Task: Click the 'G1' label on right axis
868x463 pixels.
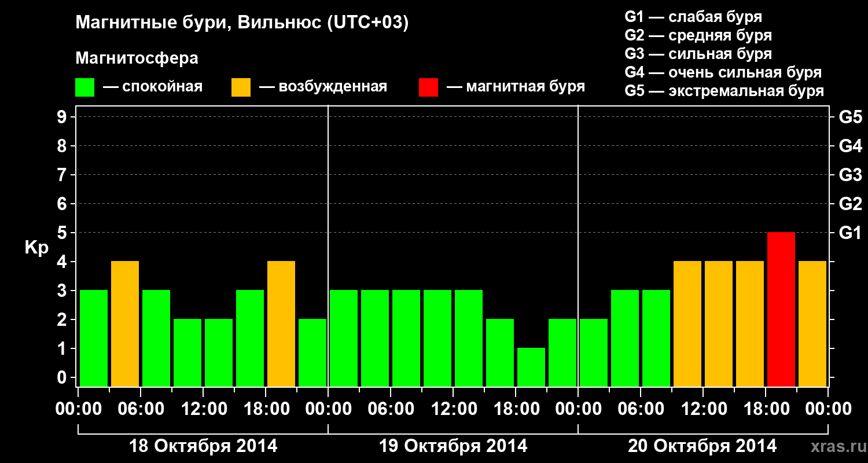Action: coord(850,233)
